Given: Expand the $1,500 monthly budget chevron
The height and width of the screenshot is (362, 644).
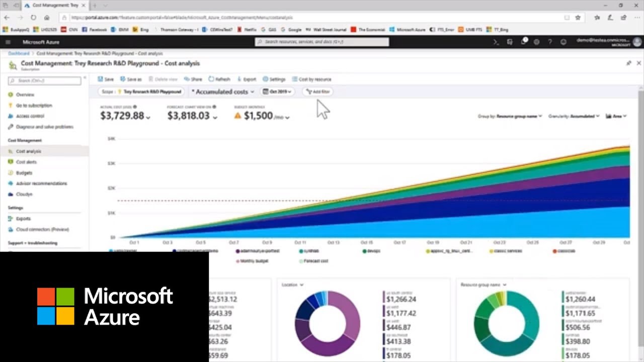Looking at the screenshot, I should (x=288, y=117).
